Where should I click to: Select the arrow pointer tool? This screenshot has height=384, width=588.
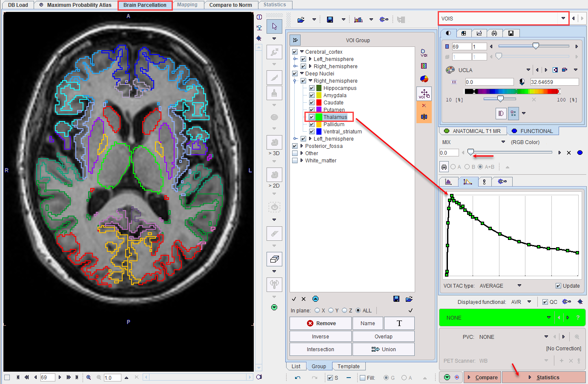(274, 26)
